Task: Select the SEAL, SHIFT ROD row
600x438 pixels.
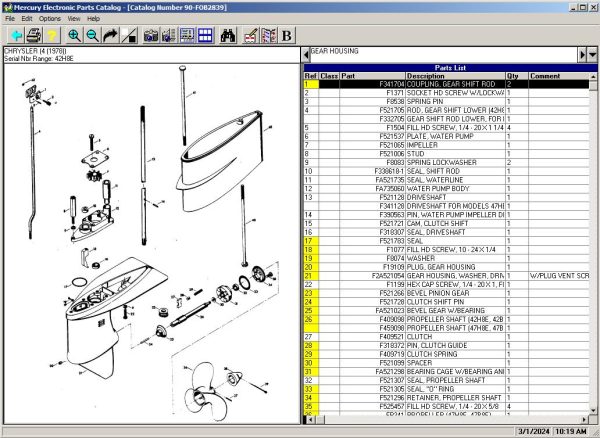Action: point(447,171)
